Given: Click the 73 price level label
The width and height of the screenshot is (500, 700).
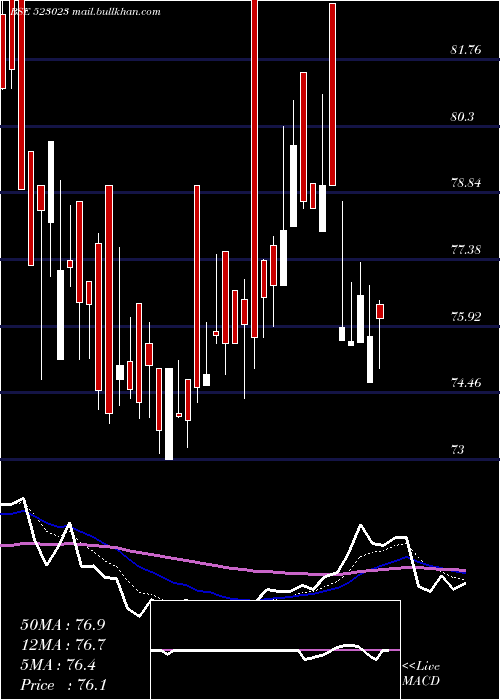Looking at the screenshot, I should coord(458,450).
